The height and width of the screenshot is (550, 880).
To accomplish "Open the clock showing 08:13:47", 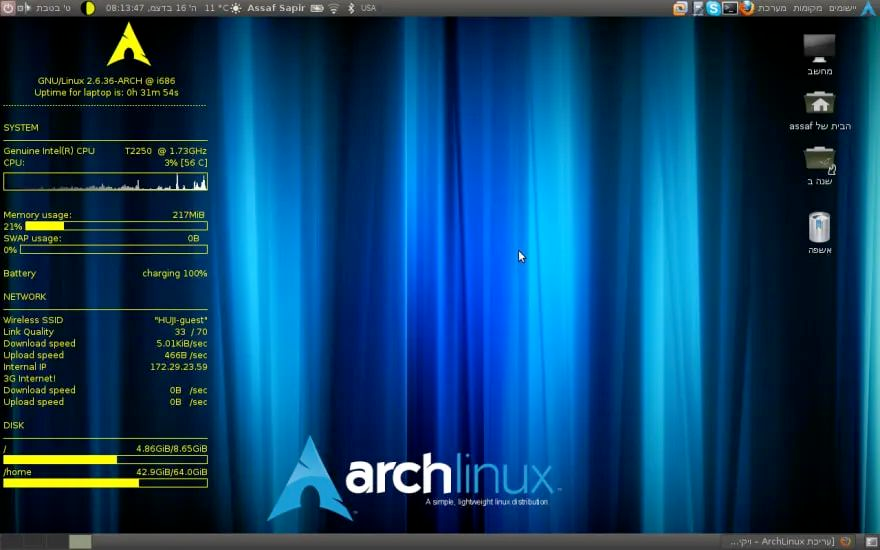I will (151, 8).
